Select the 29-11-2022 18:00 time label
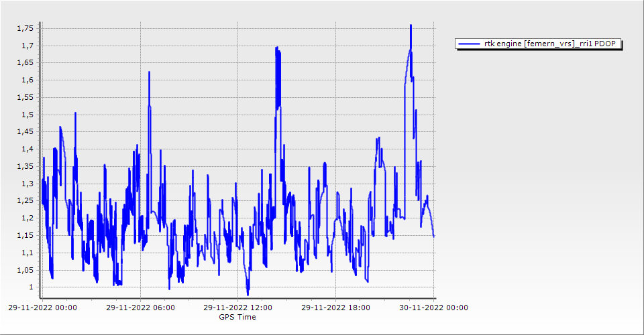This screenshot has height=335, width=644. tap(335, 308)
